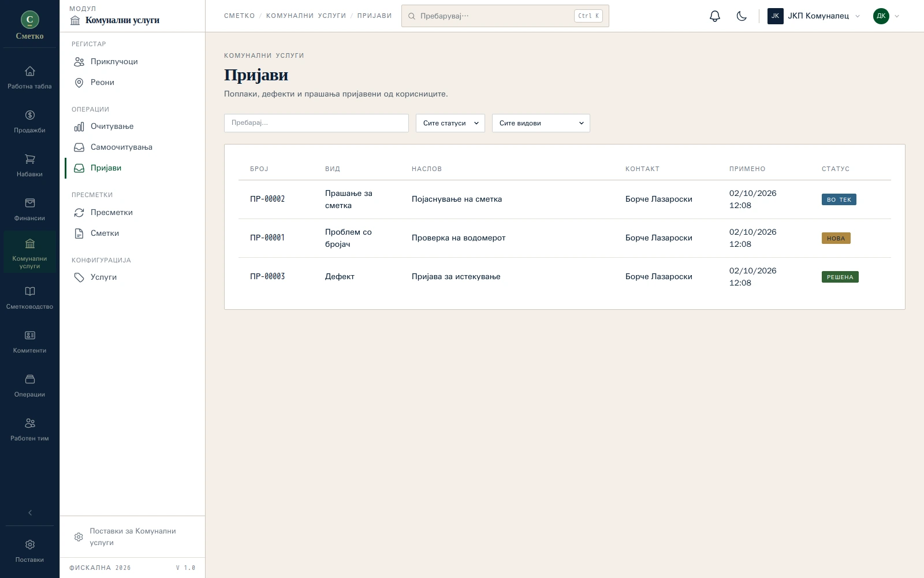Viewport: 924px width, 578px height.
Task: Open Работна табла from the rail
Action: (x=30, y=77)
